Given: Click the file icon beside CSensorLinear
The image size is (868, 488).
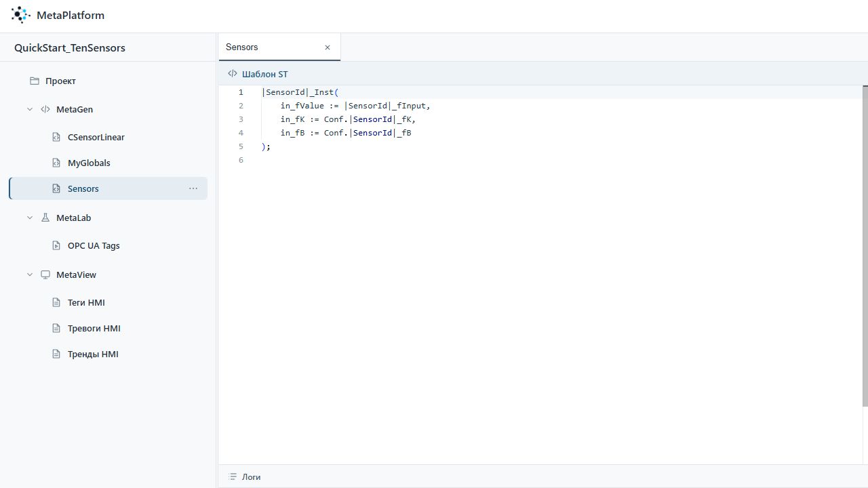Looking at the screenshot, I should [56, 137].
